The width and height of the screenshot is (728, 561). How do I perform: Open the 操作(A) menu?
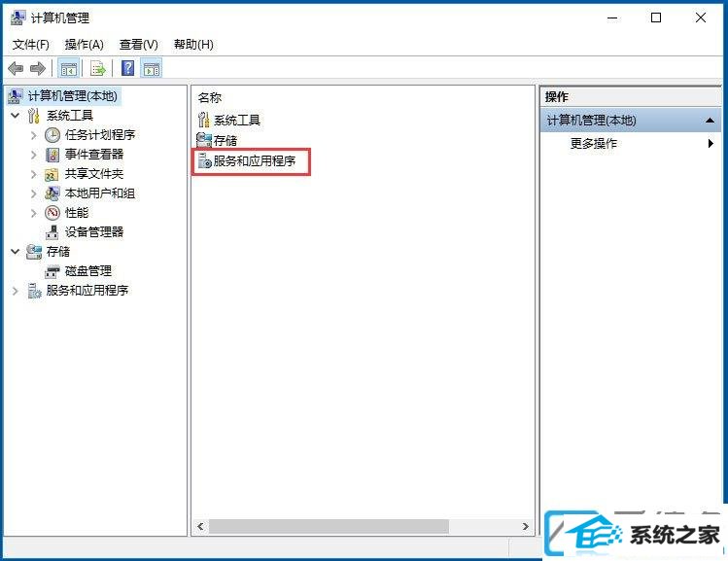tap(84, 45)
